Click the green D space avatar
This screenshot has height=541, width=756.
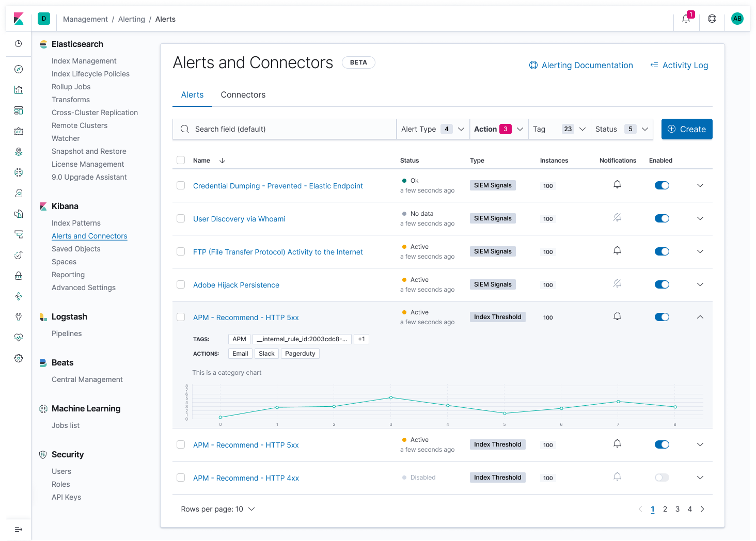(44, 19)
